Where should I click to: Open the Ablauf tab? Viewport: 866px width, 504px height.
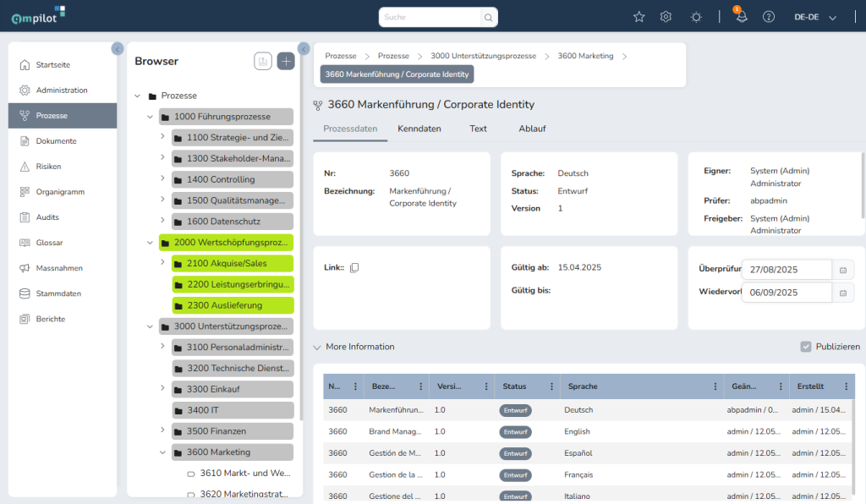click(x=532, y=129)
